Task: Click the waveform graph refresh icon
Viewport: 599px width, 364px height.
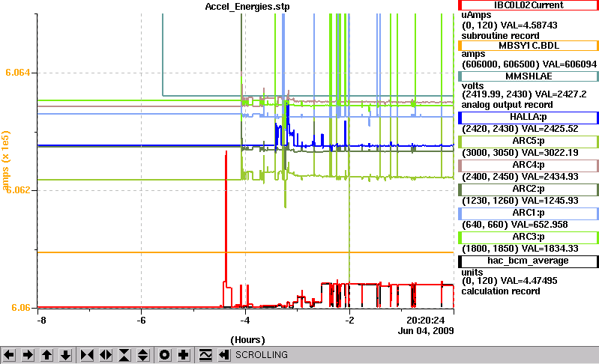Action: (205, 355)
